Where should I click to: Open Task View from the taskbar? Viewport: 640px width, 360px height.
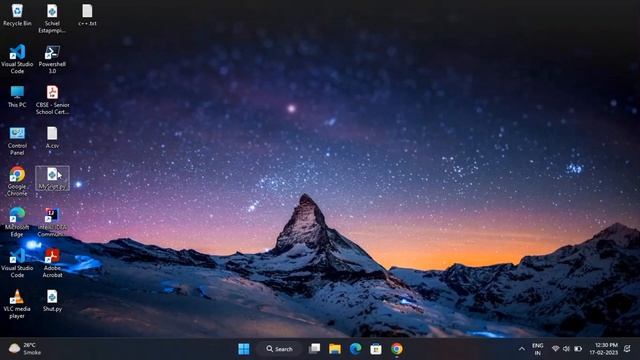coord(314,349)
